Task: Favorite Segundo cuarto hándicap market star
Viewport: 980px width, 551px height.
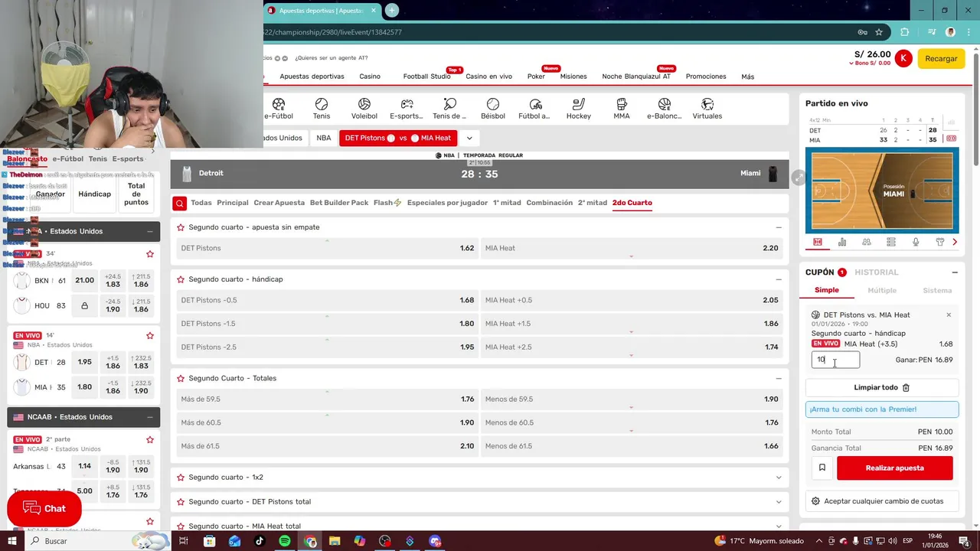Action: point(181,279)
